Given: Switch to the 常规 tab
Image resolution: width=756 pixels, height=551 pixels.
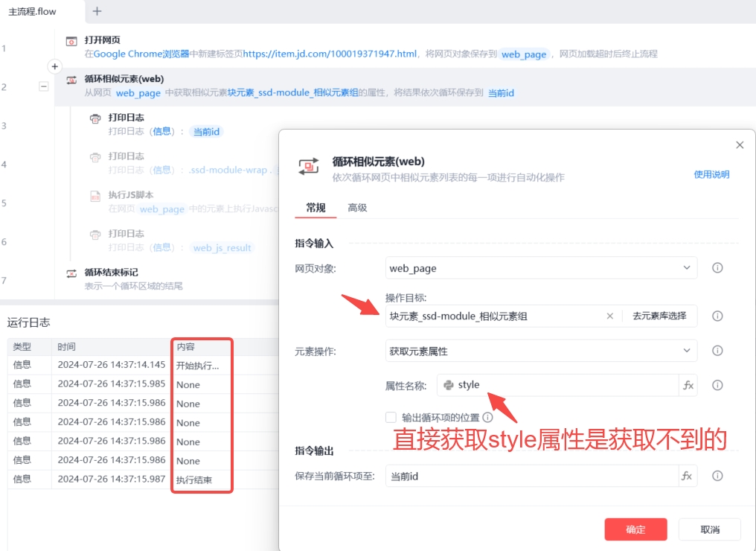Looking at the screenshot, I should (x=315, y=208).
